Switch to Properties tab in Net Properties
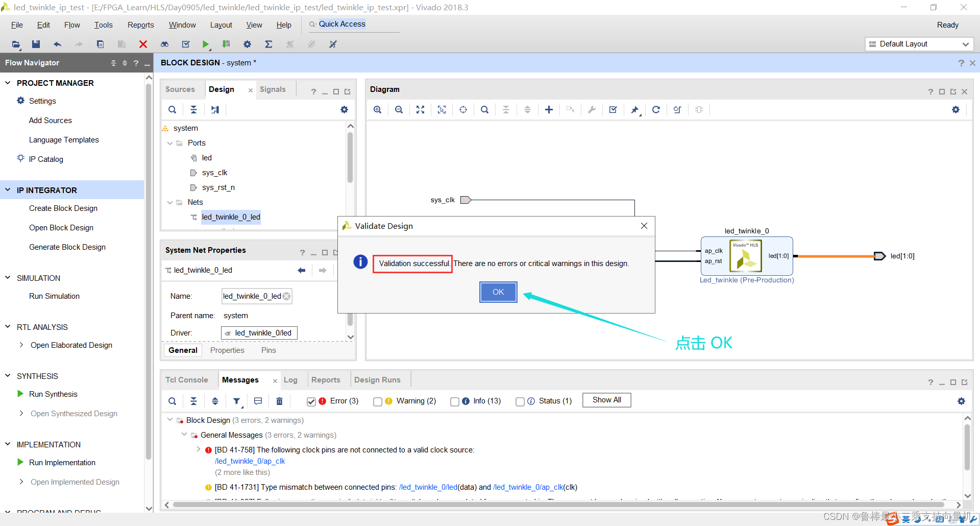Viewport: 980px width, 526px height. pyautogui.click(x=227, y=350)
